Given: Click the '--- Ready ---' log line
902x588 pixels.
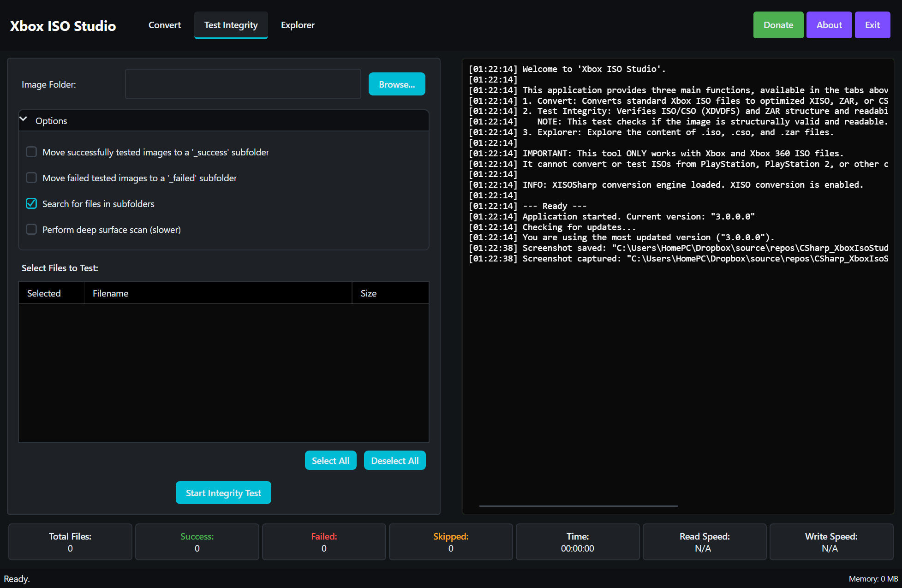Looking at the screenshot, I should [x=528, y=206].
